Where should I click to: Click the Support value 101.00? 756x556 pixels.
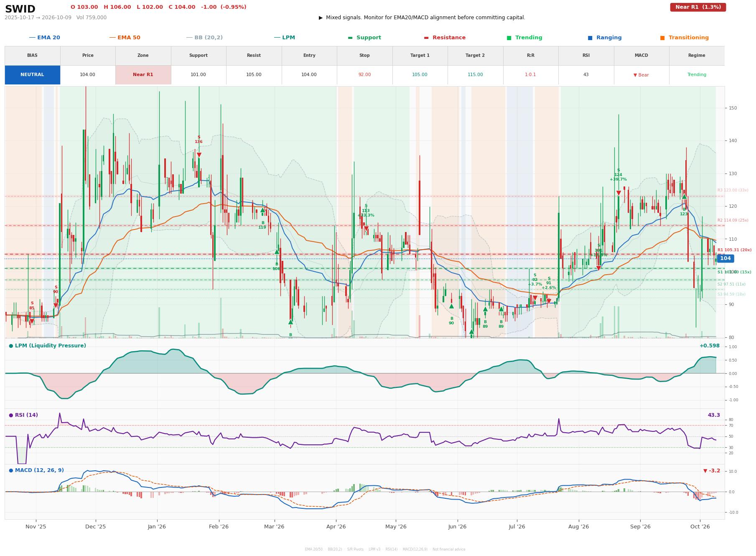198,75
